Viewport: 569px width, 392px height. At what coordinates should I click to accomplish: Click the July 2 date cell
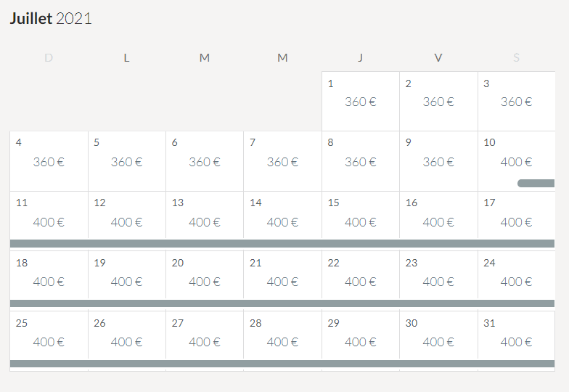(x=438, y=101)
